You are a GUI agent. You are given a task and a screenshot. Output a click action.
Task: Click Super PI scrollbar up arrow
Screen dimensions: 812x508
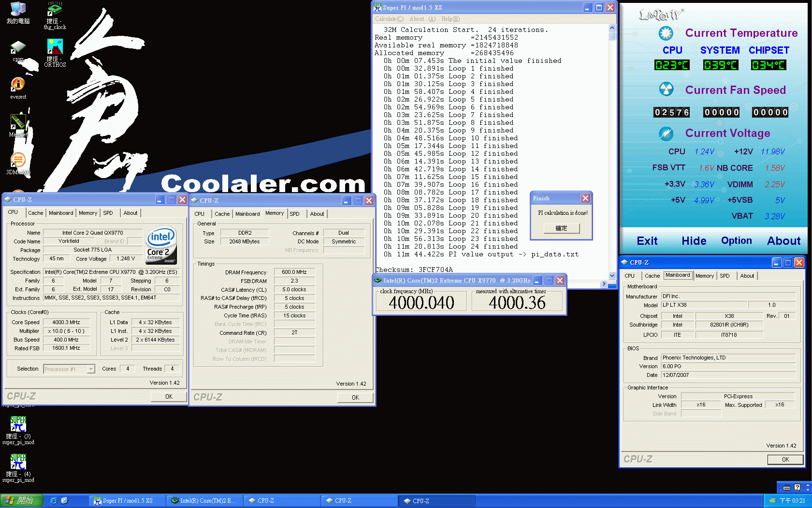click(x=612, y=28)
